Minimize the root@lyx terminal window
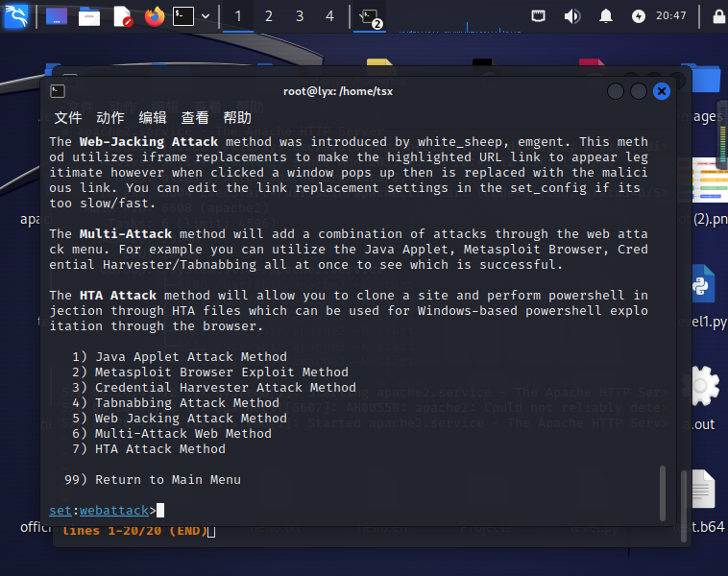The image size is (728, 576). (x=616, y=91)
